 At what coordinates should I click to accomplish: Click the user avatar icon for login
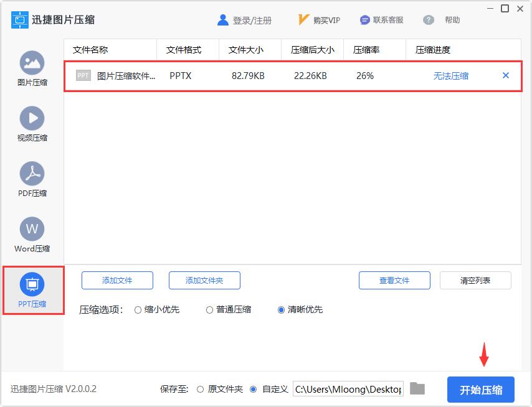222,20
